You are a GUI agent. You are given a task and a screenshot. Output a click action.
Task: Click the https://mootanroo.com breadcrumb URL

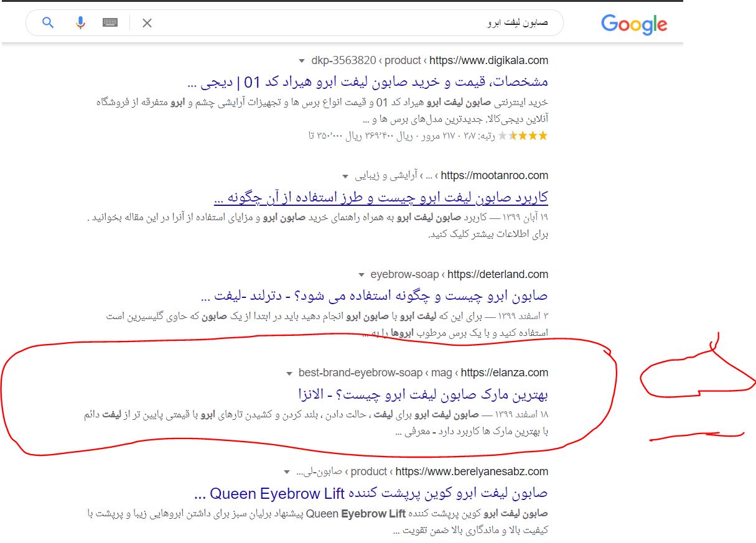click(495, 175)
